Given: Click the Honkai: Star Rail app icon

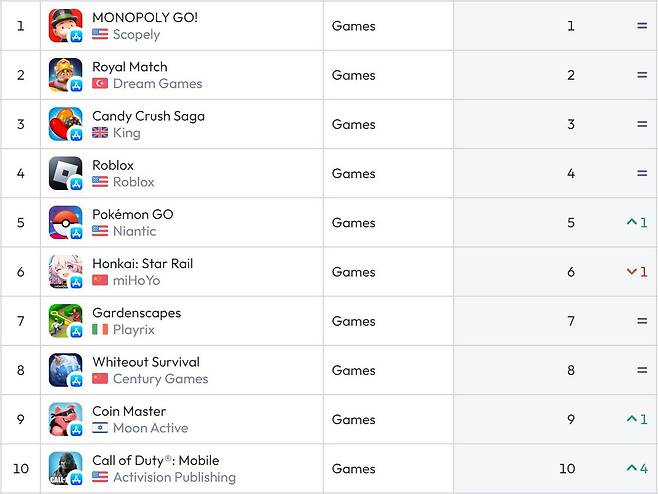Looking at the screenshot, I should coord(65,272).
